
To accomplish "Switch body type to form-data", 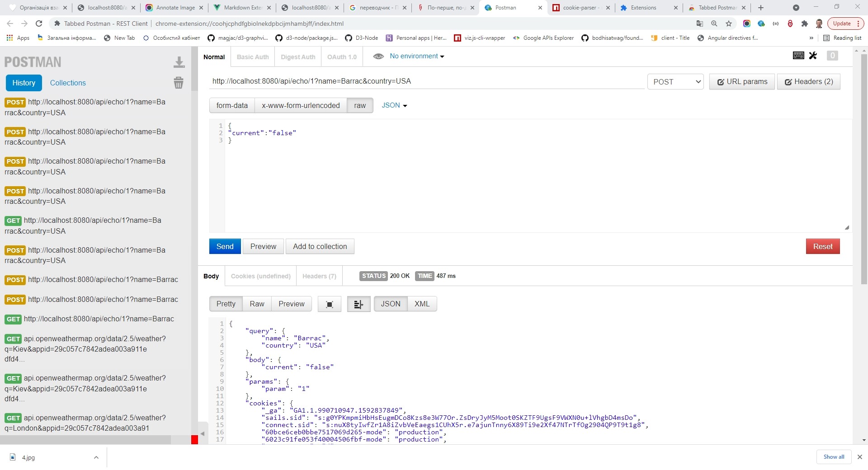I will [232, 105].
